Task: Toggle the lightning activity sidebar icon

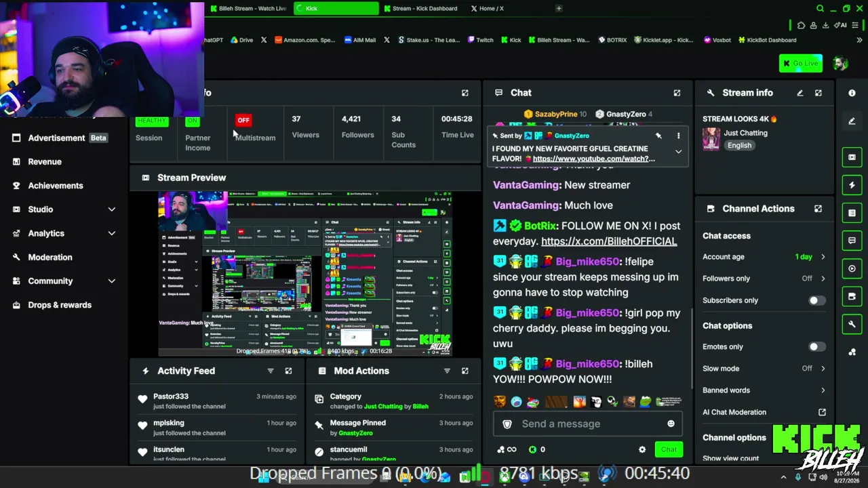Action: tap(852, 185)
